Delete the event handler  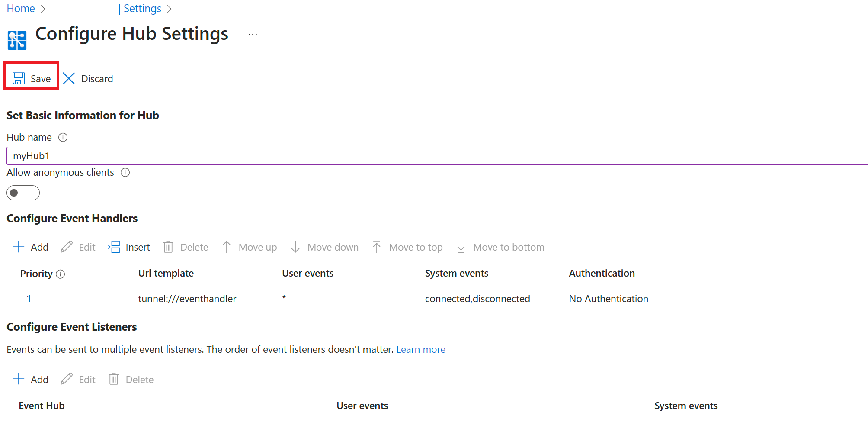click(x=185, y=247)
